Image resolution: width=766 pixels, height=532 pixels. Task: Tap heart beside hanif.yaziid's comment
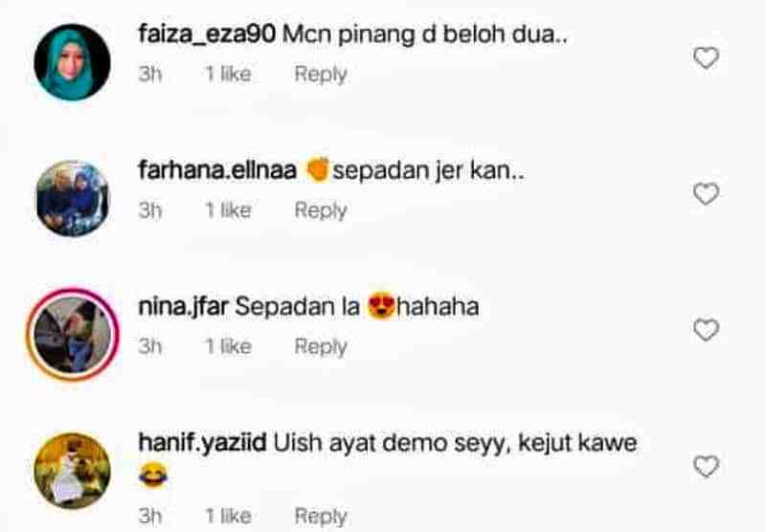pos(706,466)
